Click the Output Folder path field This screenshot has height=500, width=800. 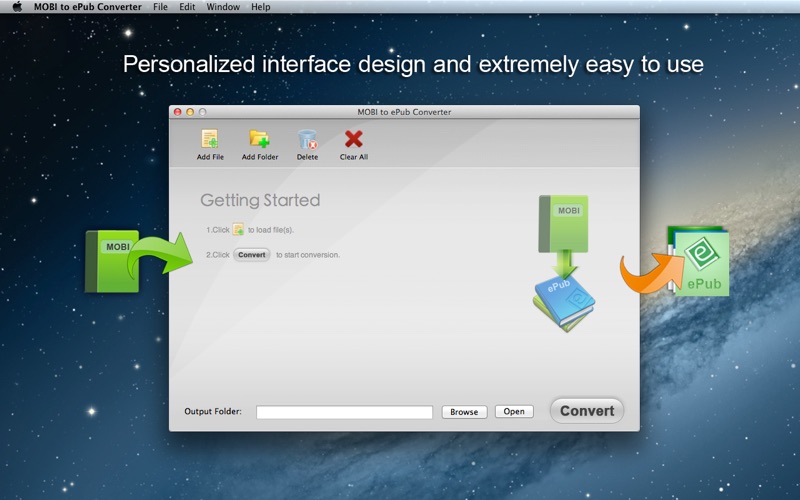pyautogui.click(x=344, y=412)
